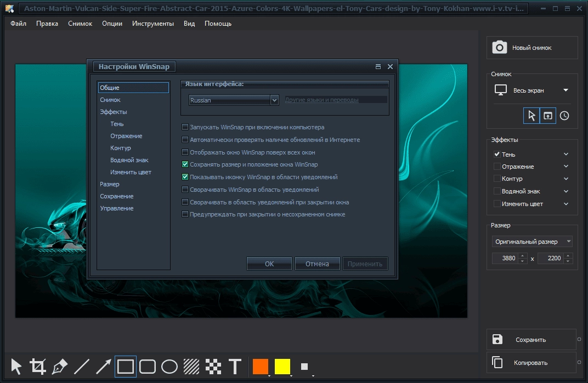Open the Весь экран capture mode dropdown

(566, 90)
